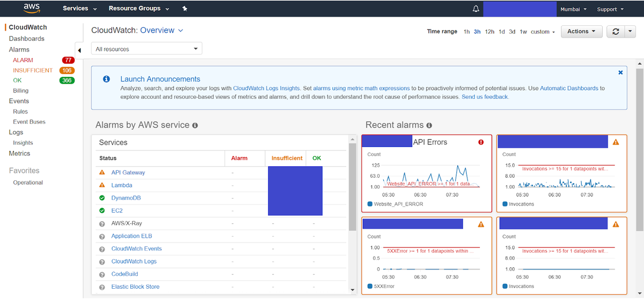Open the Launch Announcements heading link
Screen dimensions: 644x300
[x=160, y=79]
